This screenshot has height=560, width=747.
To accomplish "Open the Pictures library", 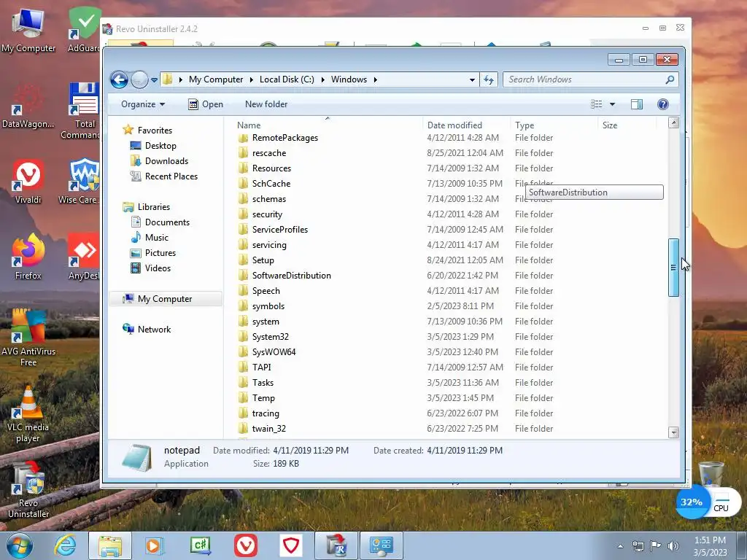I will tap(160, 253).
